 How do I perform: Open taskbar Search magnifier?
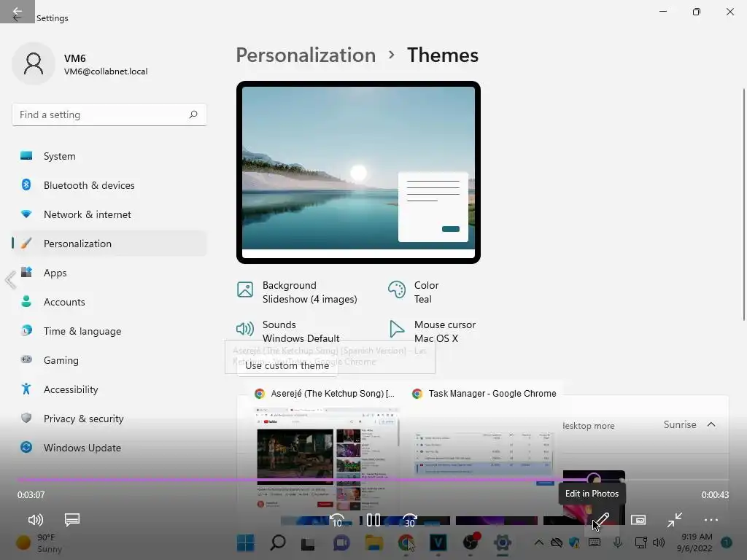[x=277, y=542]
